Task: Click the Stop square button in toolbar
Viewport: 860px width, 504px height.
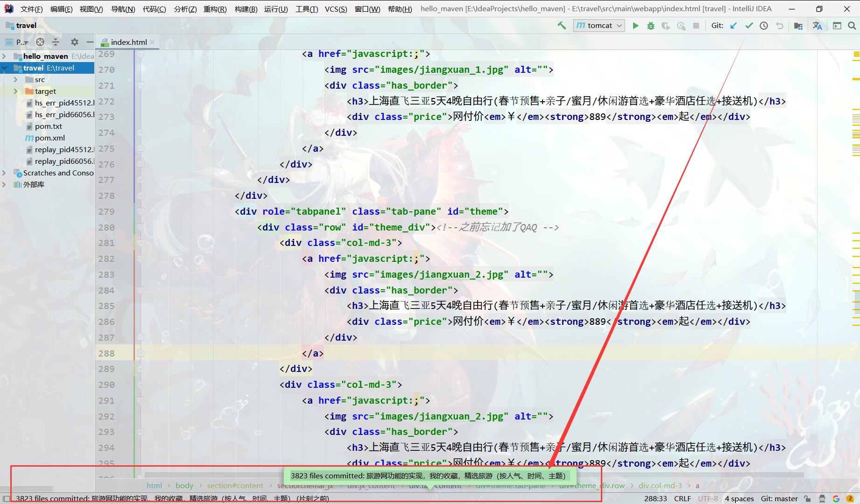Action: pyautogui.click(x=696, y=26)
